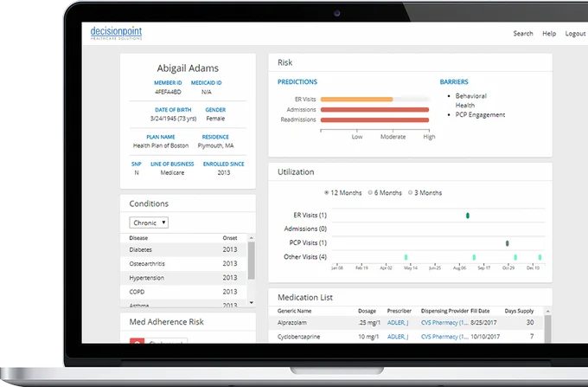Click the Onset column header
The height and width of the screenshot is (387, 588).
pos(230,238)
